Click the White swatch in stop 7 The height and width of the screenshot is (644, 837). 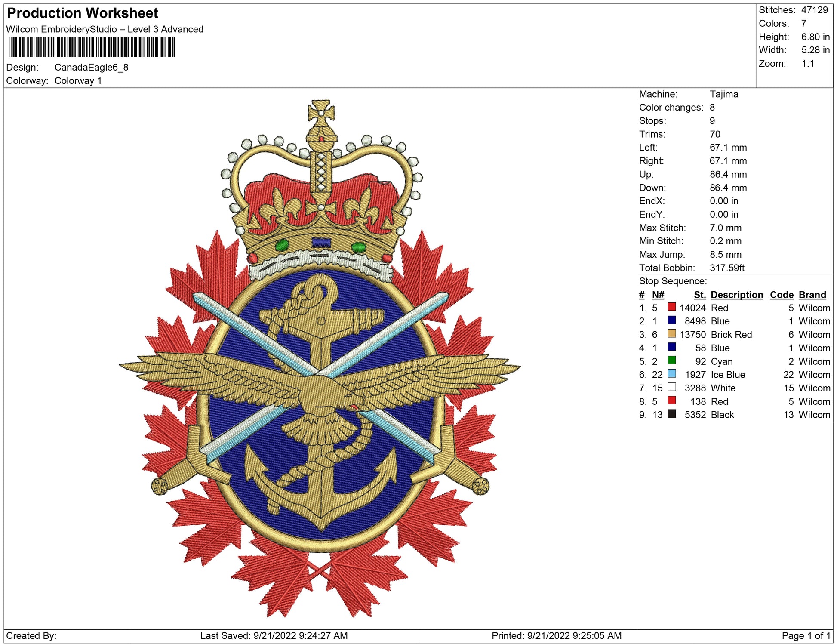click(x=671, y=387)
